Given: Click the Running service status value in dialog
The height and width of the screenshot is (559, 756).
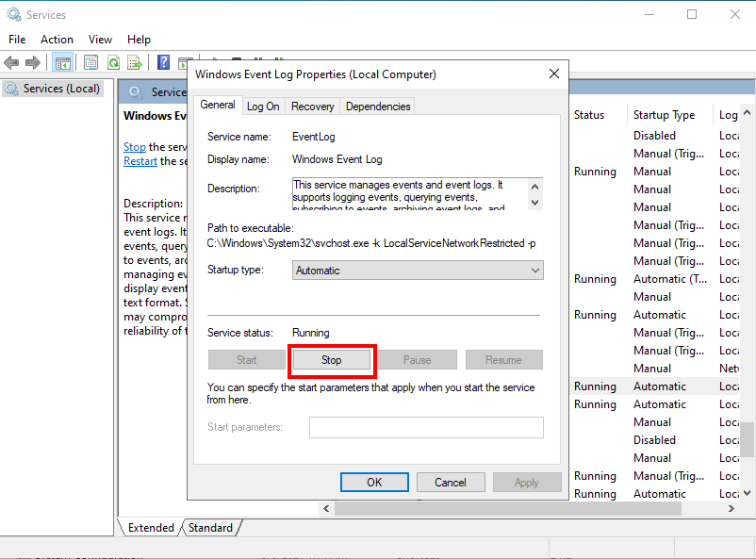Looking at the screenshot, I should (x=311, y=333).
